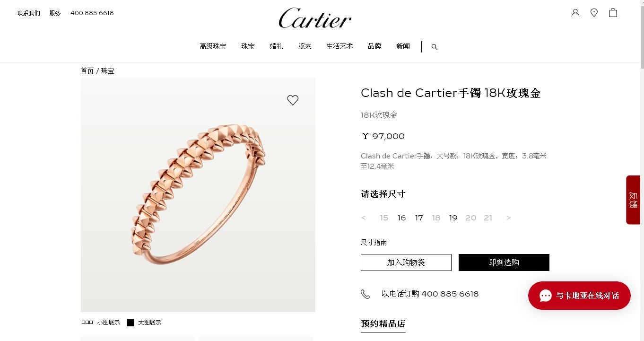Screen dimensions: 644x341
Task: Click the red 反馈 feedback tab
Action: coord(633,200)
